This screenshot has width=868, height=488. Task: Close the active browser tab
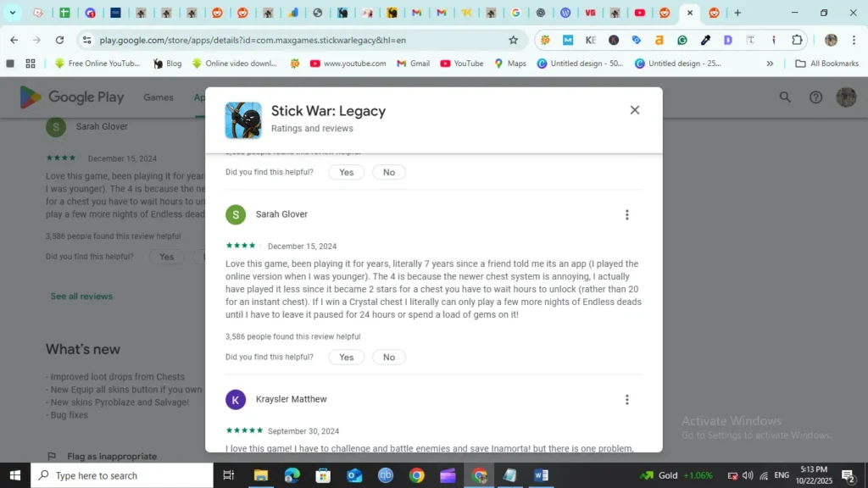690,13
